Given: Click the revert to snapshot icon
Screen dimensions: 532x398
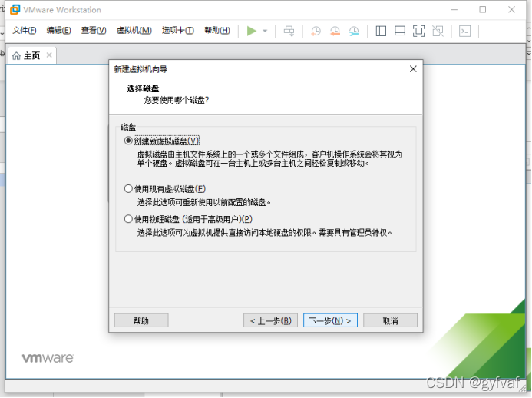Looking at the screenshot, I should click(x=335, y=32).
